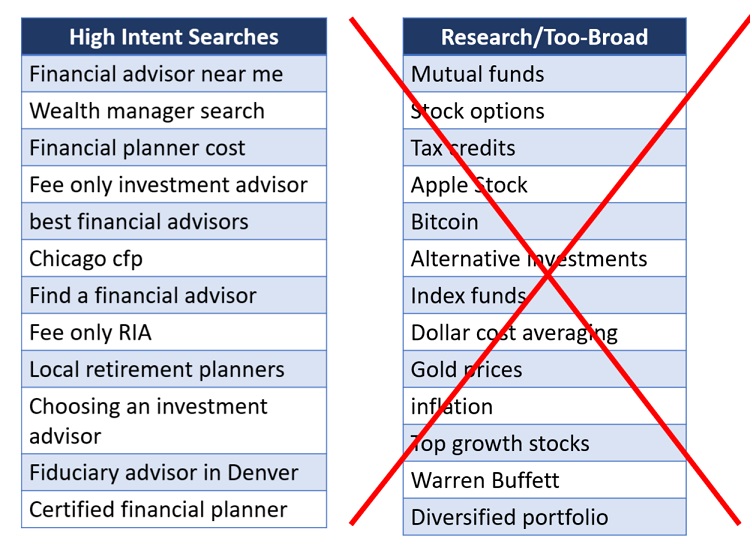Select the 'Local retirement planners' row
Viewport: 752px width, 545px height.
click(x=157, y=370)
